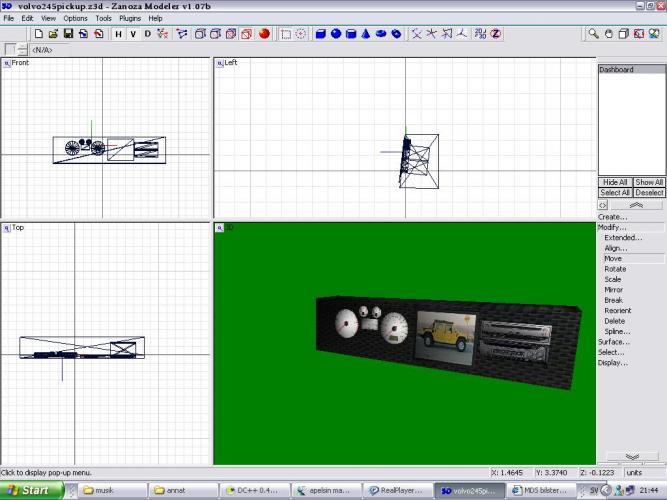Click the magnifier zoom tool icon
Screen dimensions: 667x500
[593, 34]
